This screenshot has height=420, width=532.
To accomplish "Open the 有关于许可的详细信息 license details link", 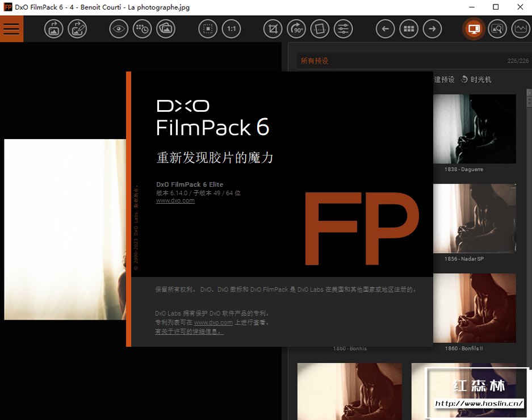I will 189,331.
